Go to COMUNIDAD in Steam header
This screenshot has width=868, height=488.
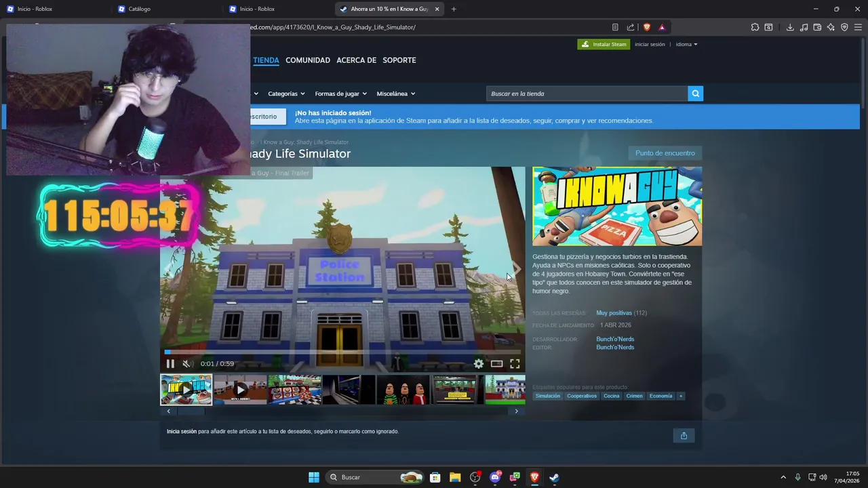tap(308, 60)
